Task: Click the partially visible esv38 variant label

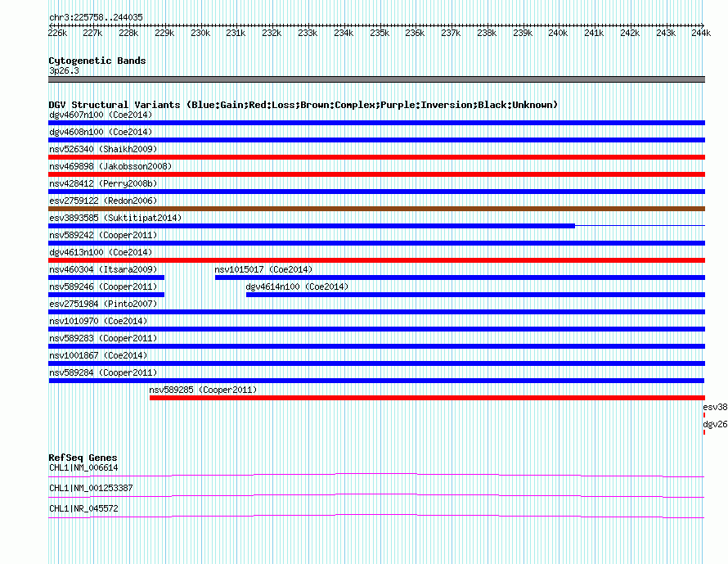Action: [x=715, y=407]
